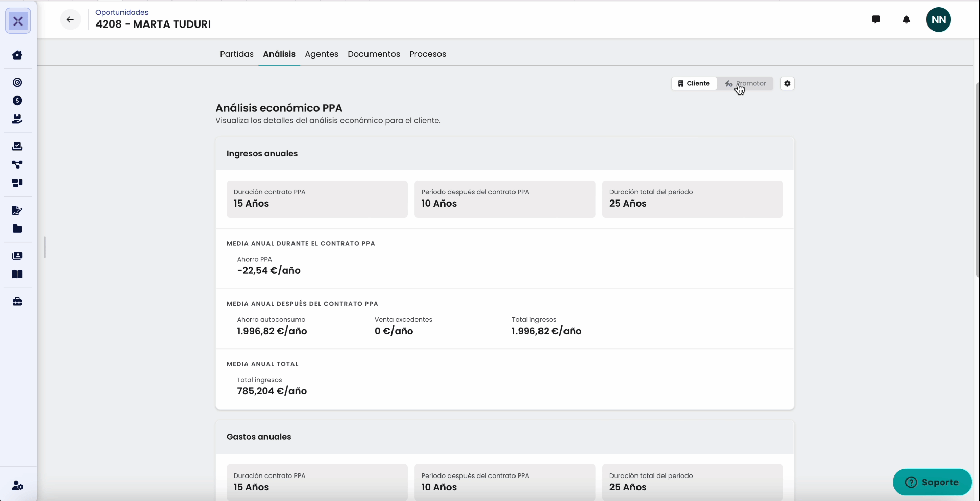Open the checklist tasks icon in sidebar
The image size is (980, 501).
tap(17, 146)
